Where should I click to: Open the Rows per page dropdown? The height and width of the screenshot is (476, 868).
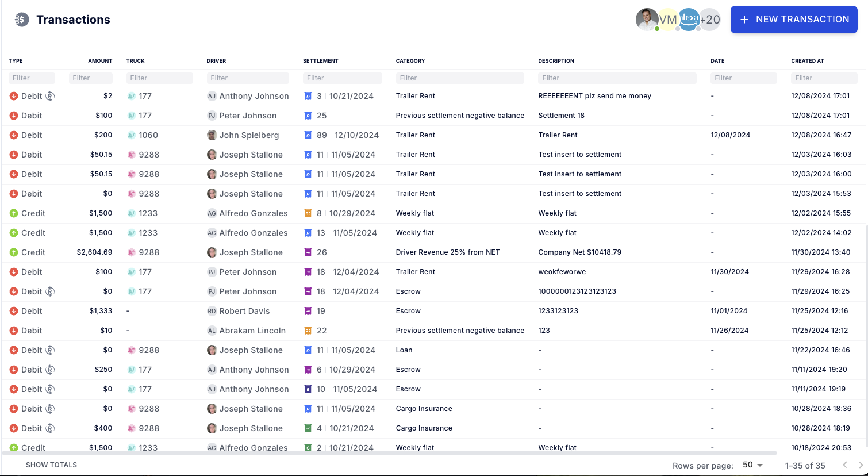[752, 465]
